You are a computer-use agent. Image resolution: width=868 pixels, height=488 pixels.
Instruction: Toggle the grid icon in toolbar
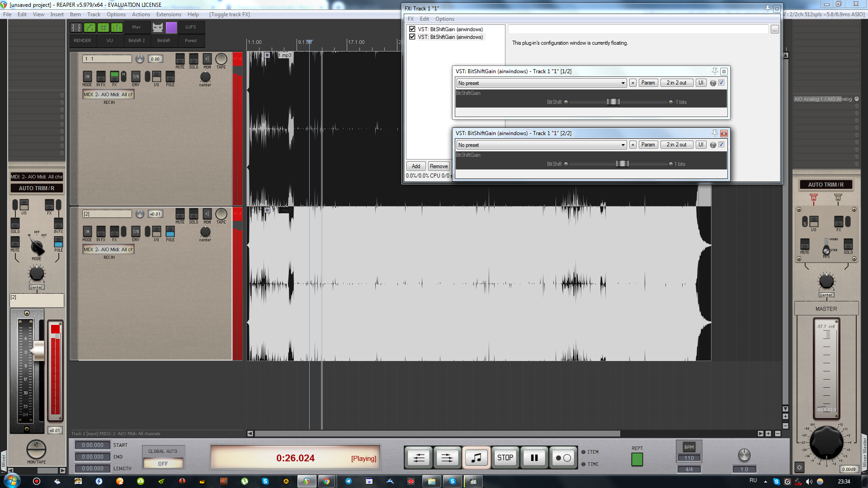[103, 28]
